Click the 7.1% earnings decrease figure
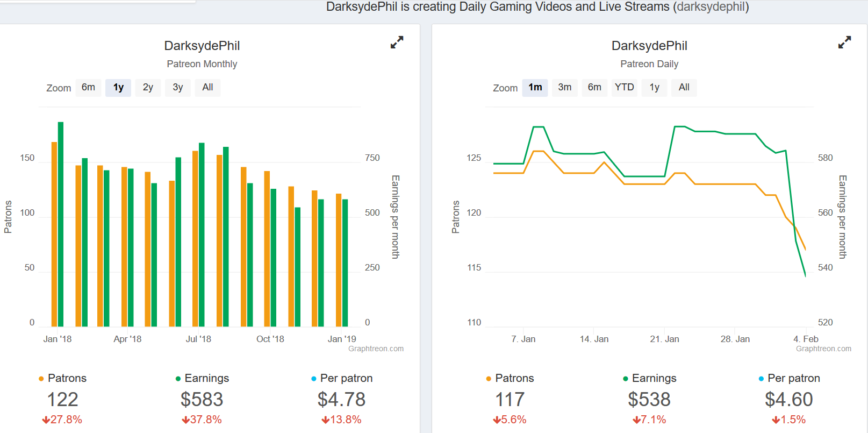The height and width of the screenshot is (433, 868). coord(649,420)
